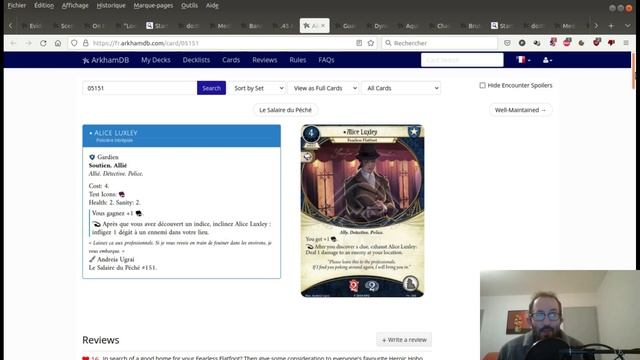
Task: Click Write a review button
Action: (x=404, y=340)
